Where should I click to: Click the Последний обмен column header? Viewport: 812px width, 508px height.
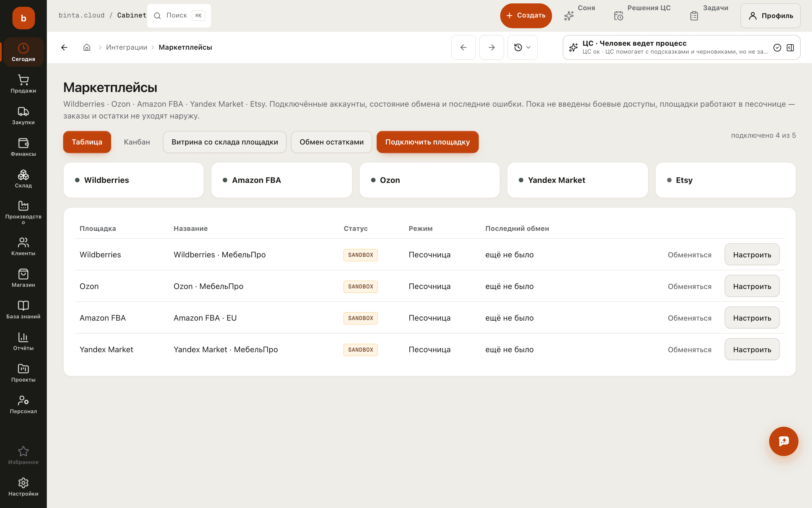pyautogui.click(x=517, y=229)
